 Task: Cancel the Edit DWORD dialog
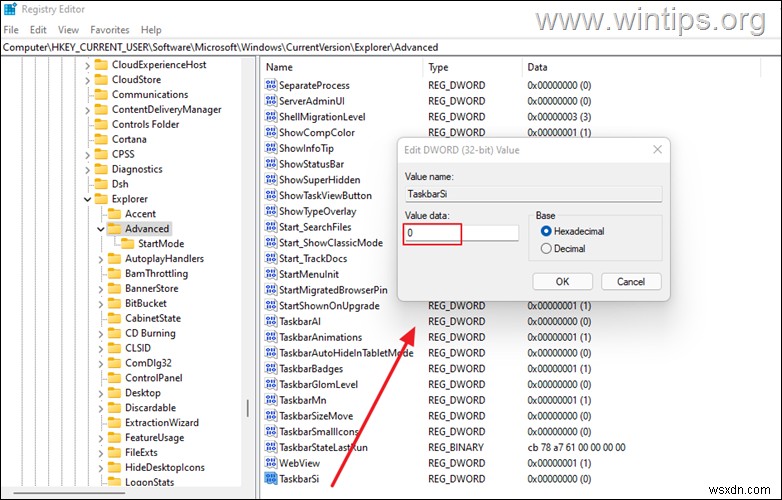tap(631, 282)
